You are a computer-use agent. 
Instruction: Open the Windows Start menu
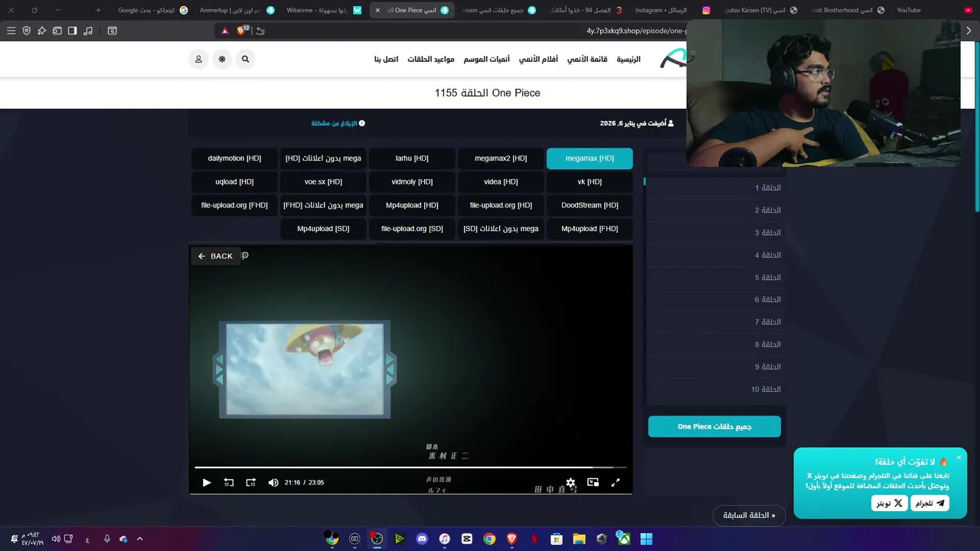(646, 539)
